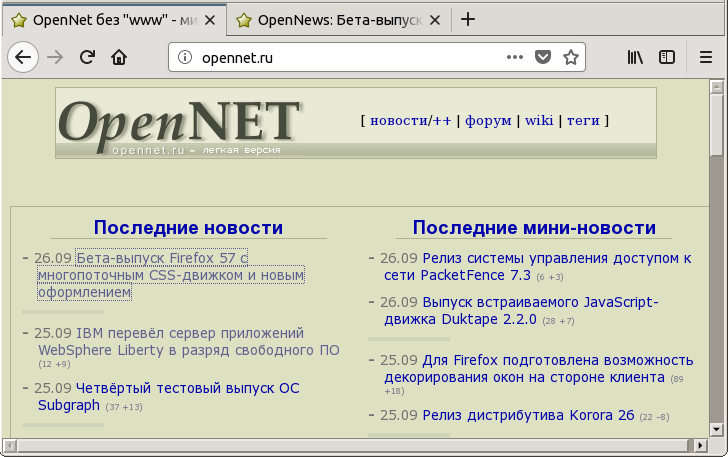Open 'Последние мини-новости' heading link
This screenshot has width=728, height=457.
point(534,228)
